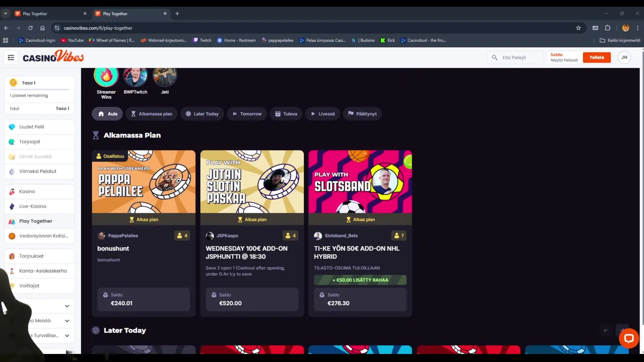Click the Osallistuu badge on Pappa Pelailee card
Screen dimensions: 644x362
[x=110, y=156]
